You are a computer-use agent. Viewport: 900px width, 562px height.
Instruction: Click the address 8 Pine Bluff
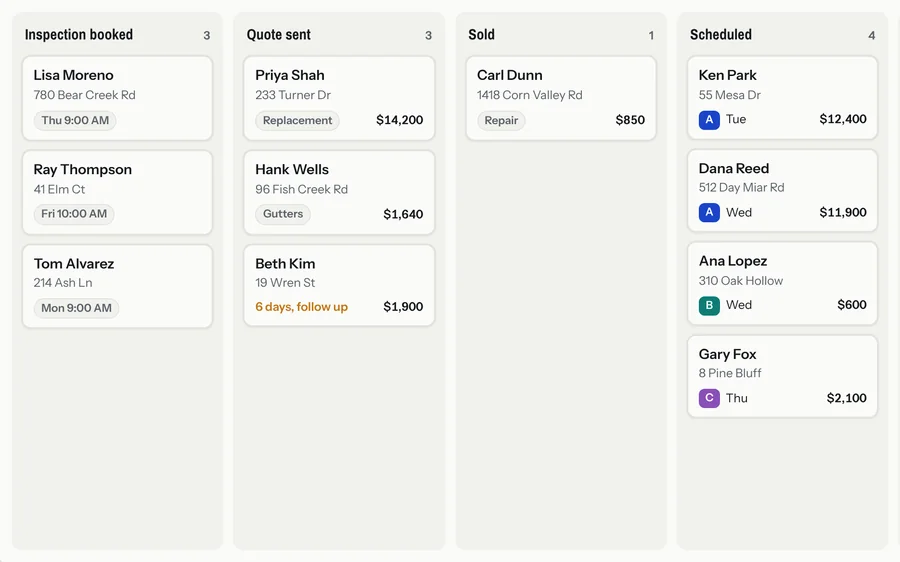pyautogui.click(x=730, y=373)
